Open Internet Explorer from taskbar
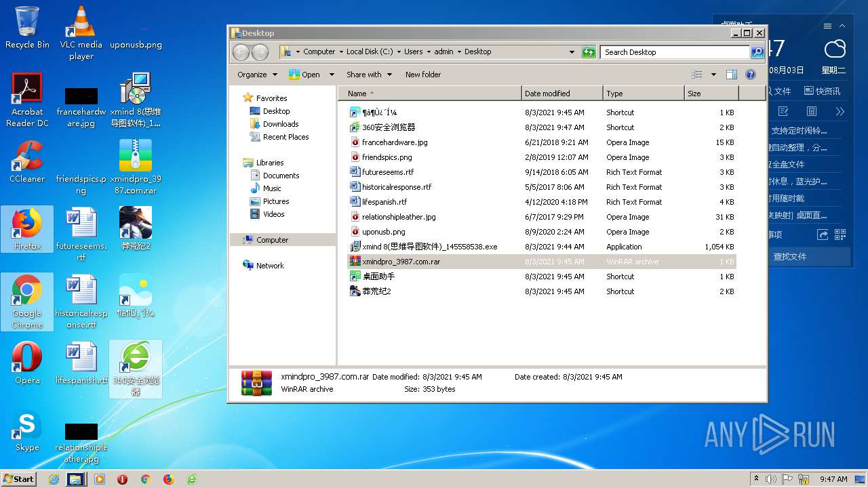 pyautogui.click(x=54, y=479)
